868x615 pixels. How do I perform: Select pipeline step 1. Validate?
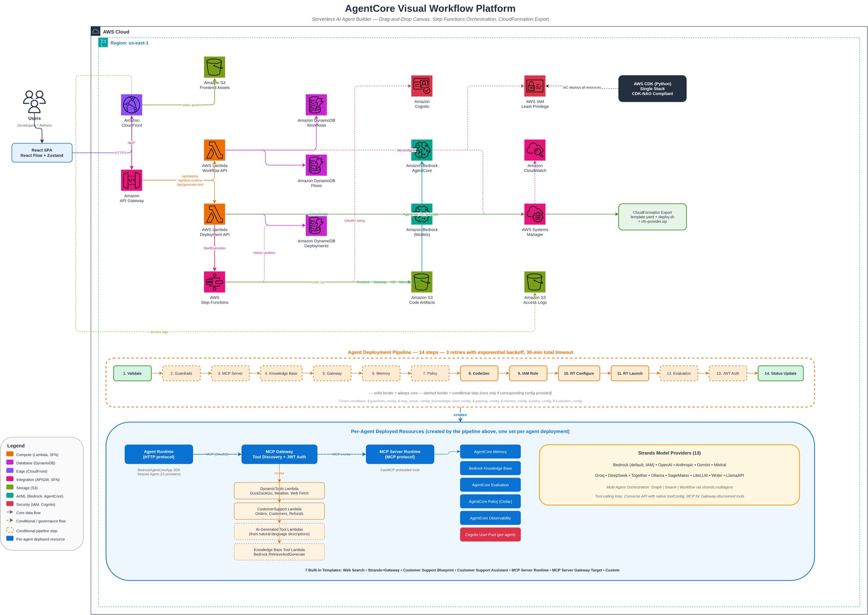(x=132, y=373)
